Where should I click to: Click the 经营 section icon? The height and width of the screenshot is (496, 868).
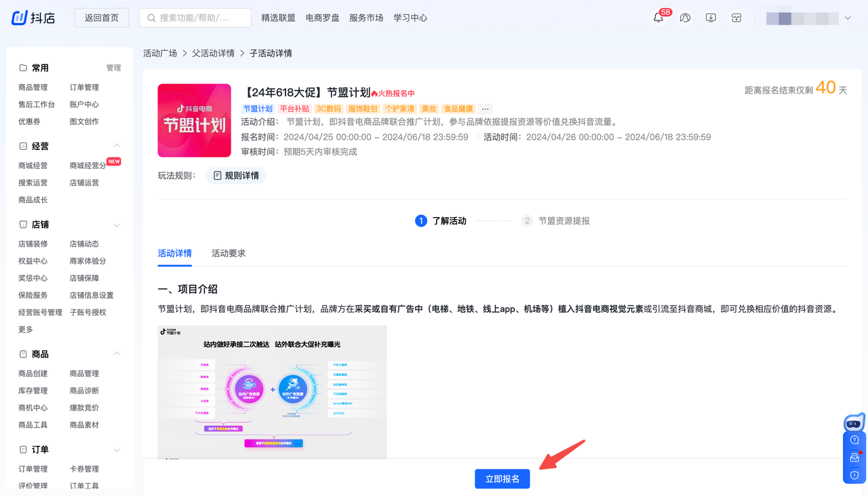point(23,146)
